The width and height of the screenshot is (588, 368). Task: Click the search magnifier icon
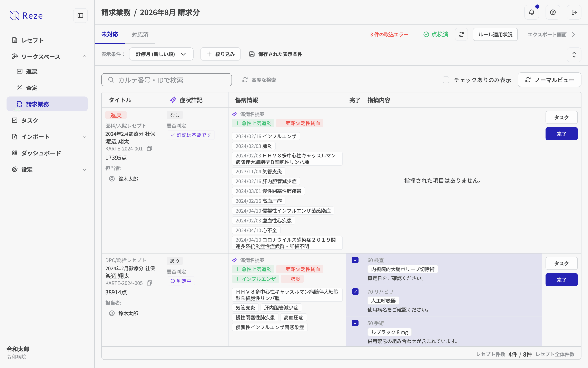(111, 80)
